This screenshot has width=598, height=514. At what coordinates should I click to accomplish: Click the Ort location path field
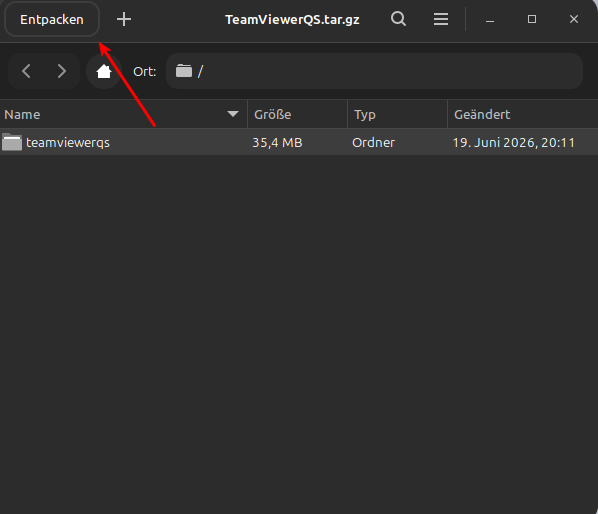pyautogui.click(x=375, y=71)
